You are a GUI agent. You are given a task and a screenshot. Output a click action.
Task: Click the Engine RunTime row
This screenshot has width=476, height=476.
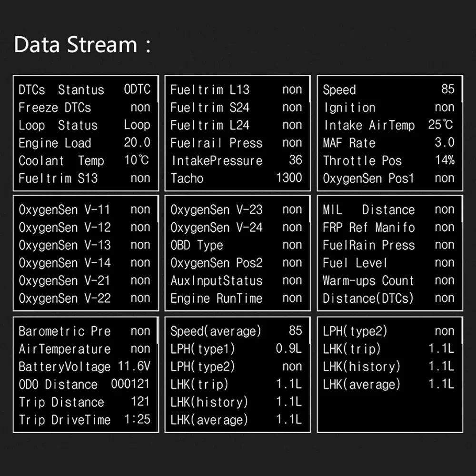point(236,298)
